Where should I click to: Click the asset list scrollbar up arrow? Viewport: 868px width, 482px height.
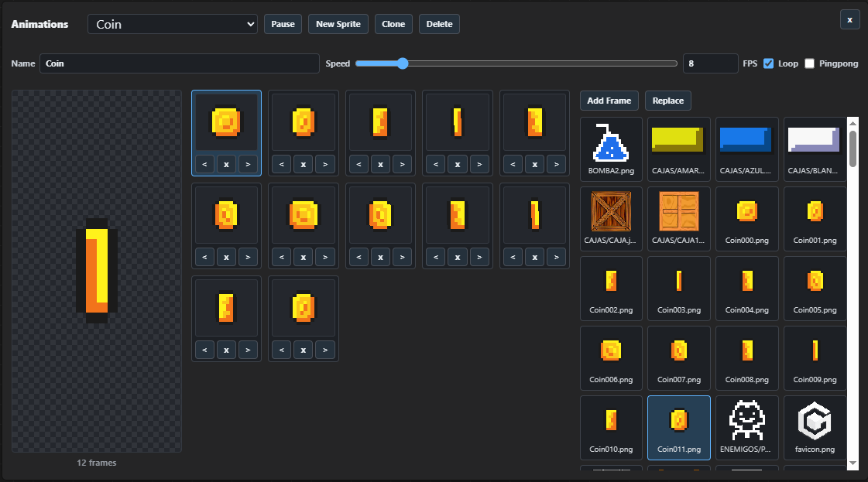tap(853, 124)
